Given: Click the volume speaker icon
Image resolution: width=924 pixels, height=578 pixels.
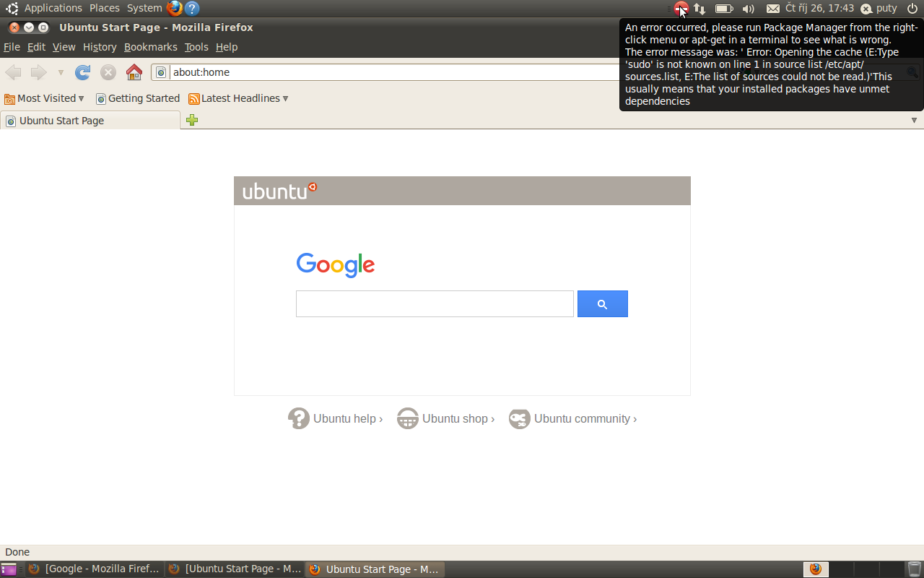Looking at the screenshot, I should tap(749, 9).
